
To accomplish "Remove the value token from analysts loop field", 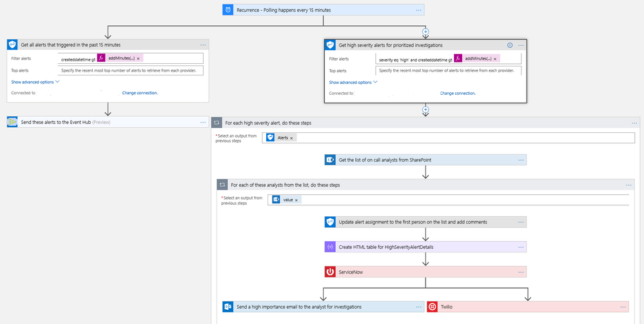I will point(297,200).
